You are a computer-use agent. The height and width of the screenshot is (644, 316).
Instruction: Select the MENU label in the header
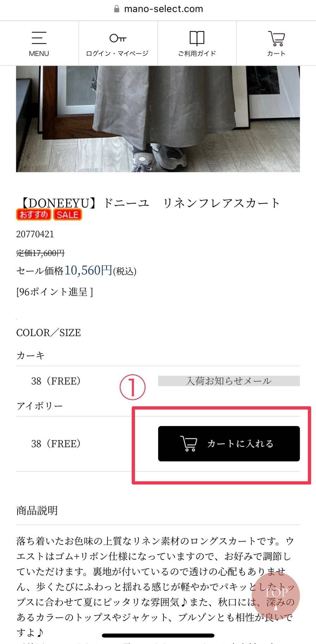(39, 54)
